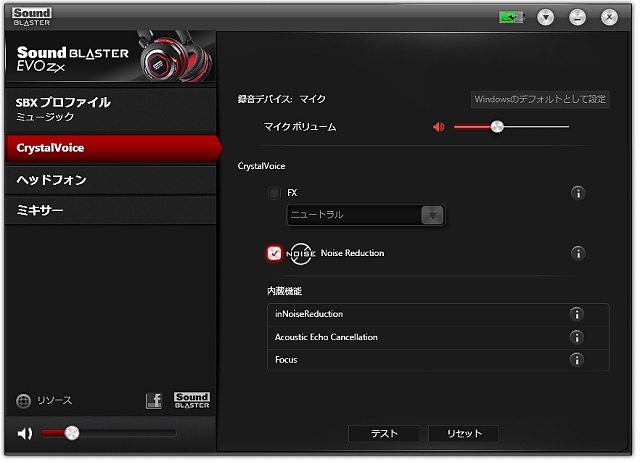Click the Sound Blaster logo near Facebook icon
The image size is (640, 462).
[x=192, y=401]
